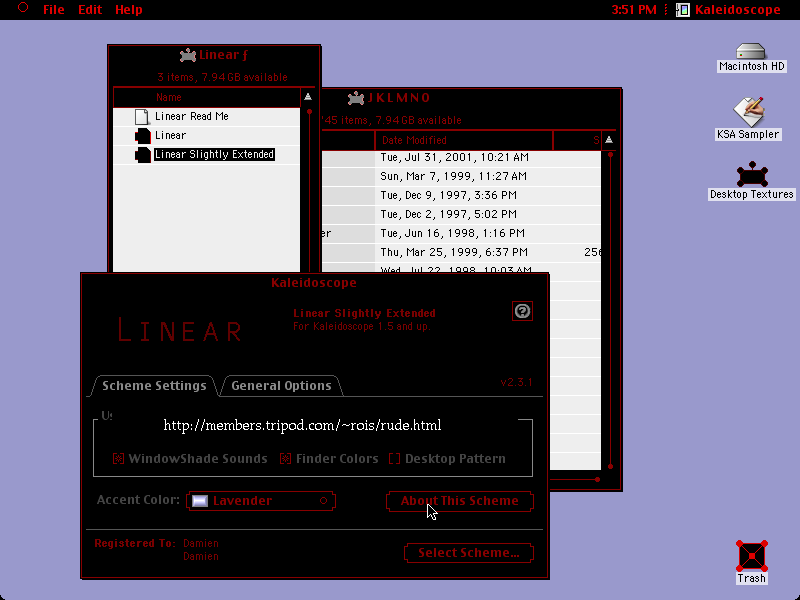The width and height of the screenshot is (800, 600).
Task: Switch to the Scheme Settings tab
Action: [x=154, y=386]
